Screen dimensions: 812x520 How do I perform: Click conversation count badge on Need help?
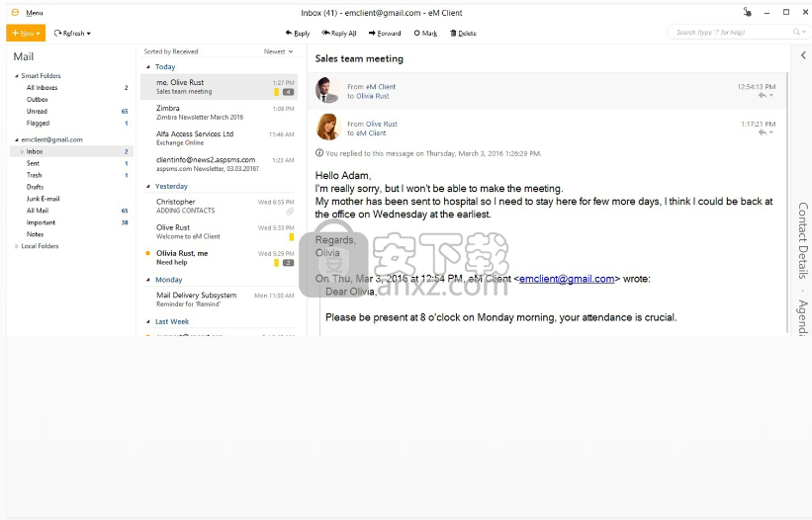(x=289, y=263)
